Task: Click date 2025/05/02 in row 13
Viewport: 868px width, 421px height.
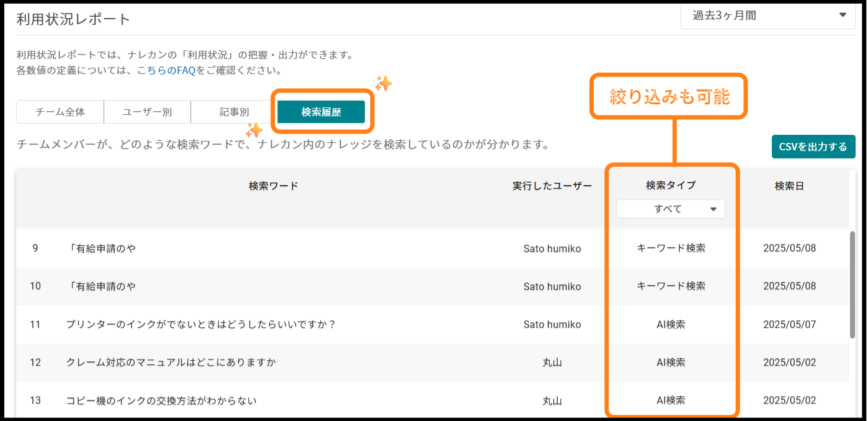Action: pos(789,401)
